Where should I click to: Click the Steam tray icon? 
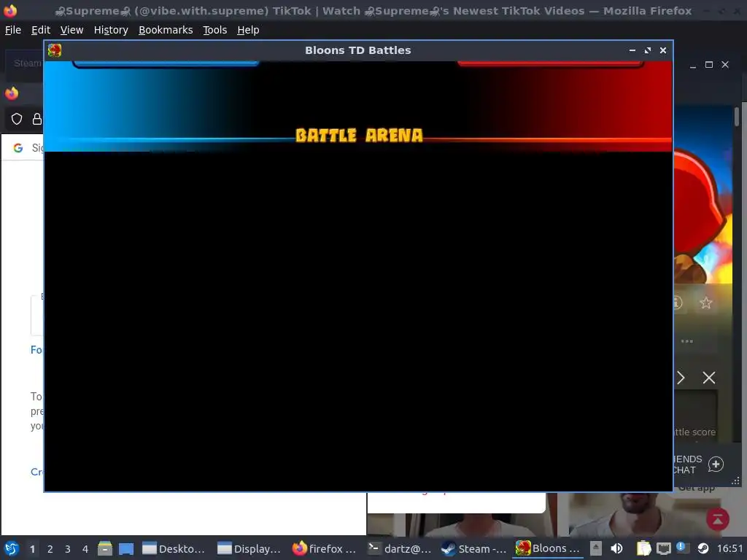(703, 548)
